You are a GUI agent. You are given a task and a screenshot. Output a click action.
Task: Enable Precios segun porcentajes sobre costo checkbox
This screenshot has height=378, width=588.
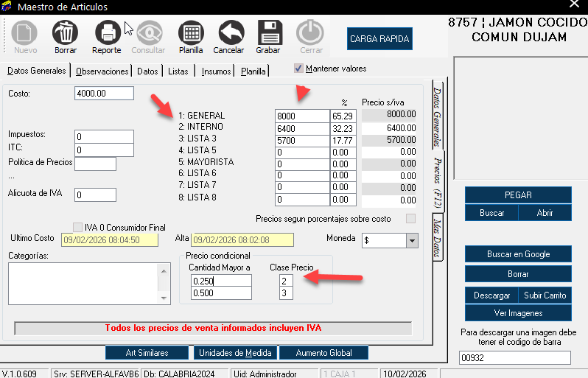411,219
